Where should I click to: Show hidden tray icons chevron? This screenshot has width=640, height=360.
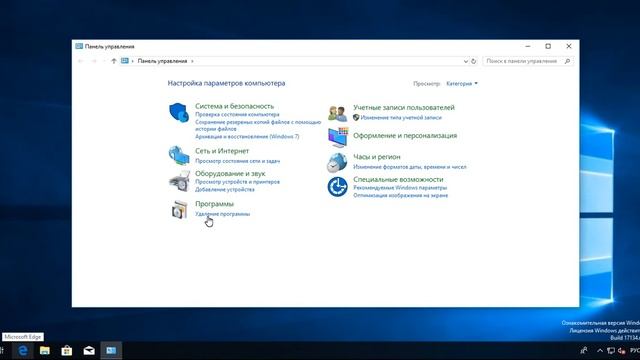coord(600,351)
